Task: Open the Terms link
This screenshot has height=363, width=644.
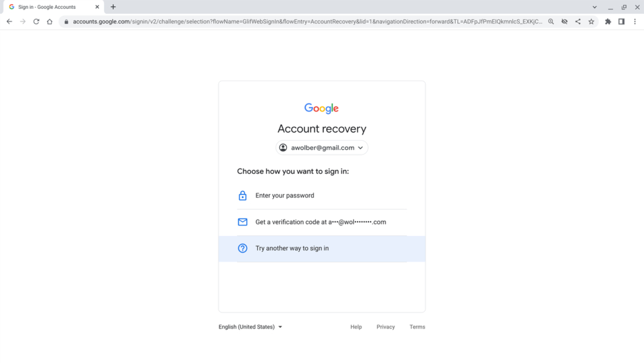Action: pyautogui.click(x=417, y=327)
